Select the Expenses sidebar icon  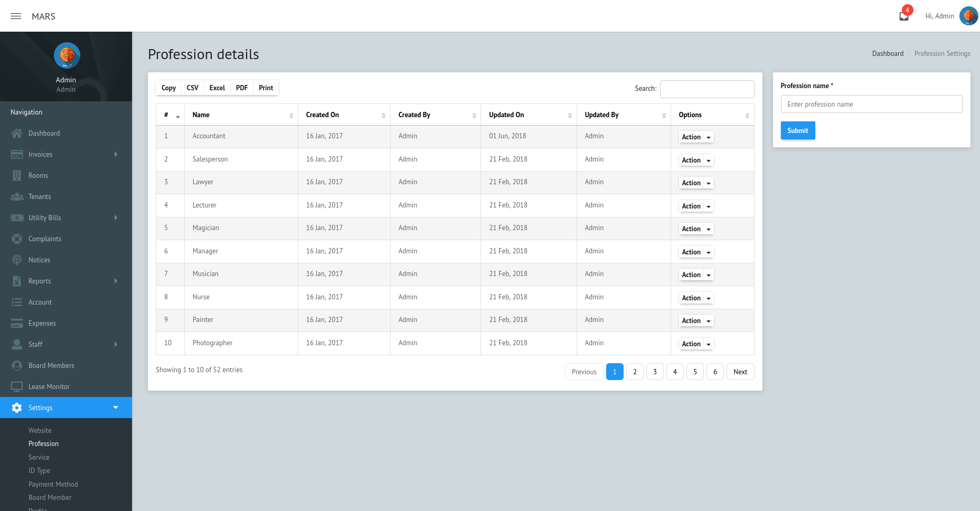[x=16, y=323]
